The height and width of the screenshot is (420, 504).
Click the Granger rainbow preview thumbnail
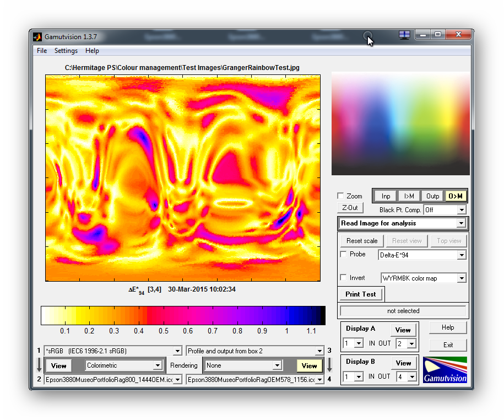click(400, 123)
